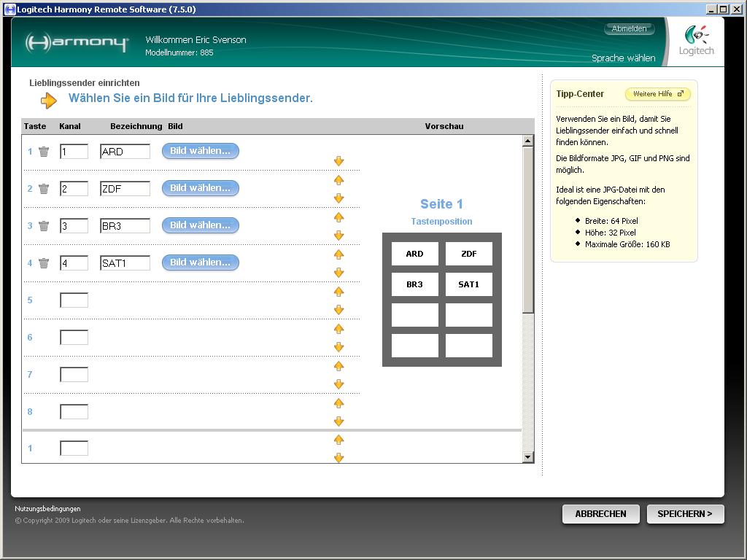Click the SAT1 tile in the preview

pyautogui.click(x=469, y=284)
